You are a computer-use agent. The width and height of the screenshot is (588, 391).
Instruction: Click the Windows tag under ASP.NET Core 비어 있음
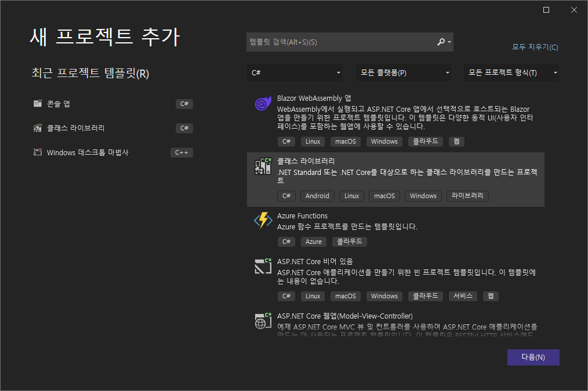[384, 296]
